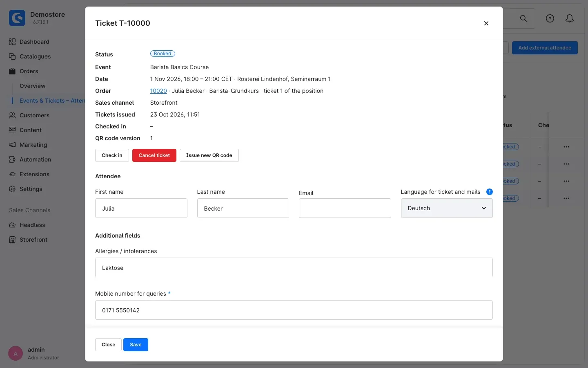This screenshot has width=588, height=368.
Task: Click the admin user avatar
Action: pos(16,354)
